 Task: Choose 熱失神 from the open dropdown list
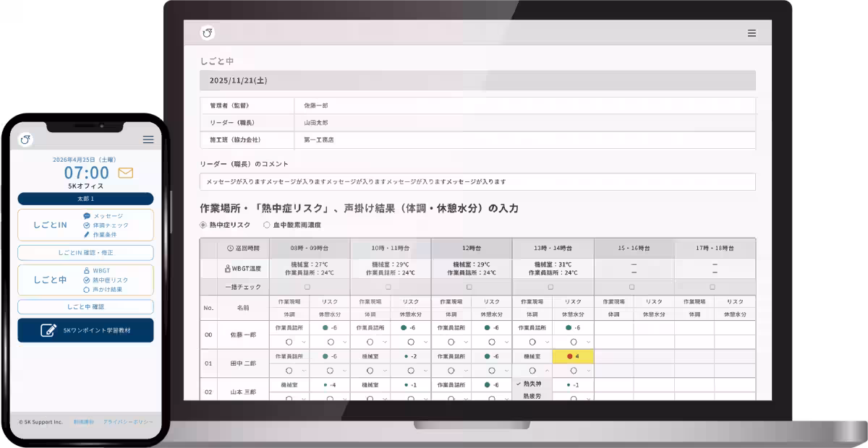pos(532,384)
